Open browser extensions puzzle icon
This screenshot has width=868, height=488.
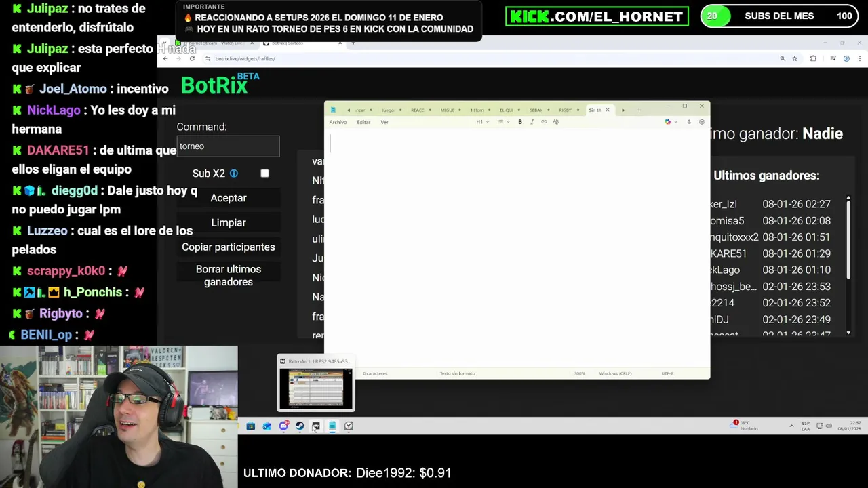tap(813, 59)
